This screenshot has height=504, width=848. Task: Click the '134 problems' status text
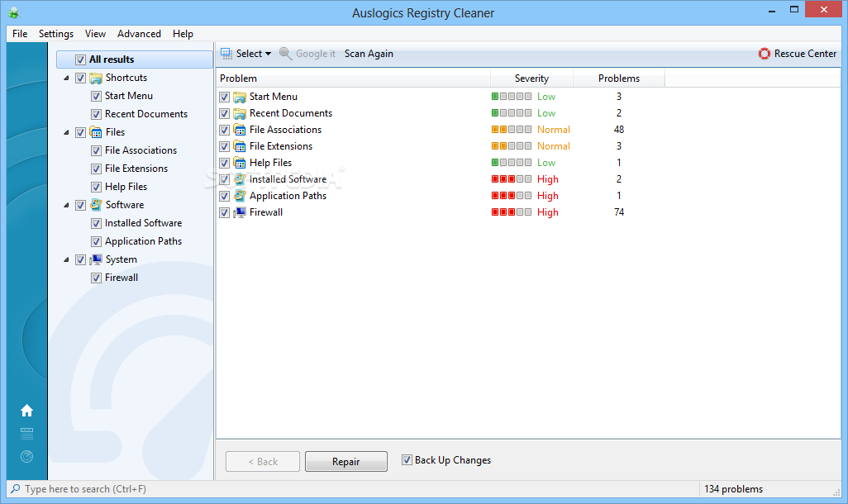tap(733, 489)
